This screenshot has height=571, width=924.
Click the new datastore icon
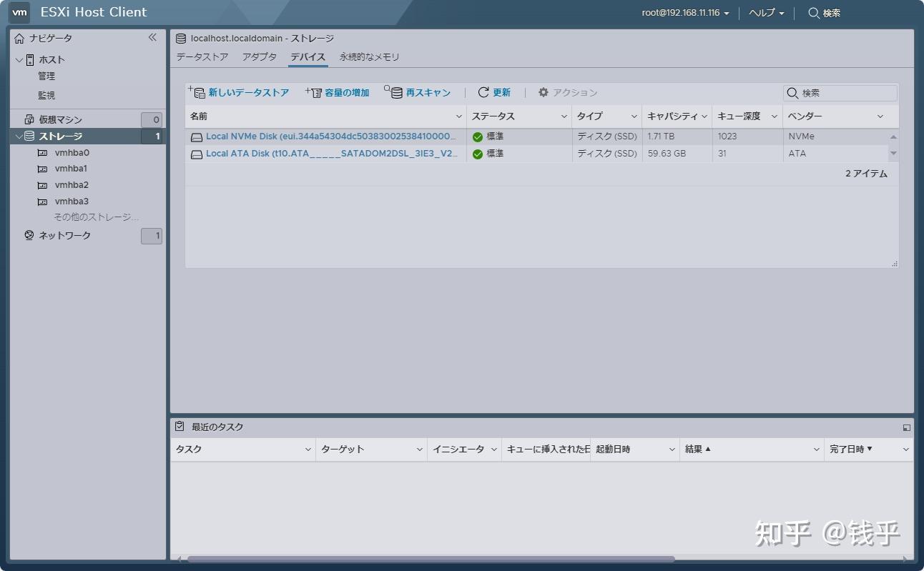click(x=196, y=92)
